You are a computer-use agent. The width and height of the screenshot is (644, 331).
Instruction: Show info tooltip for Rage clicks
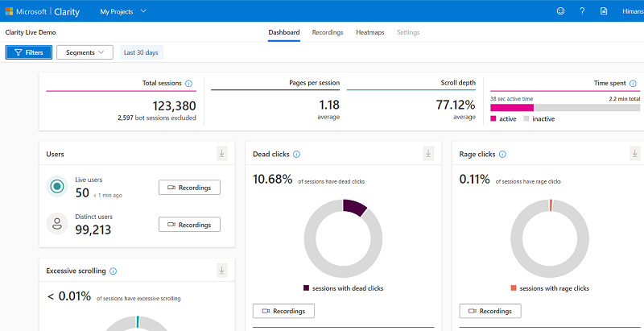502,155
